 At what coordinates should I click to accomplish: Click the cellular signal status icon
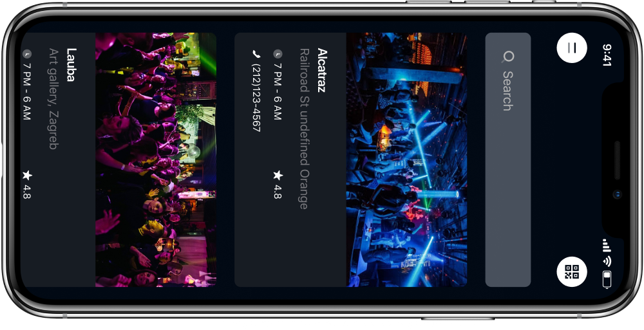607,246
